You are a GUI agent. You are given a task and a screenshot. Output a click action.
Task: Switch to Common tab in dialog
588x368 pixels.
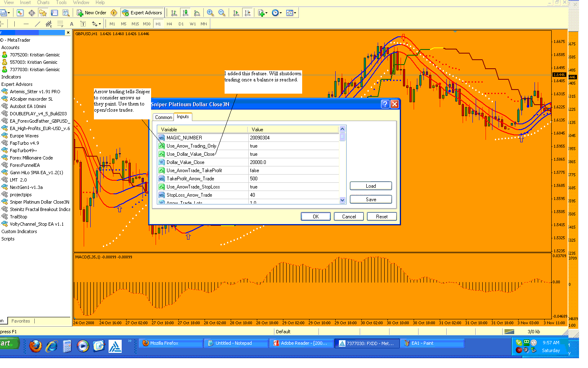click(163, 117)
